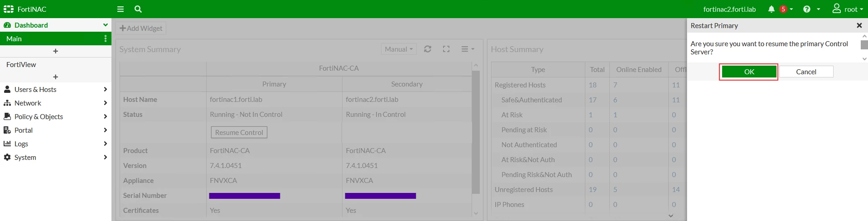The height and width of the screenshot is (221, 868).
Task: Close the Restart Primary dialog
Action: [x=859, y=26]
